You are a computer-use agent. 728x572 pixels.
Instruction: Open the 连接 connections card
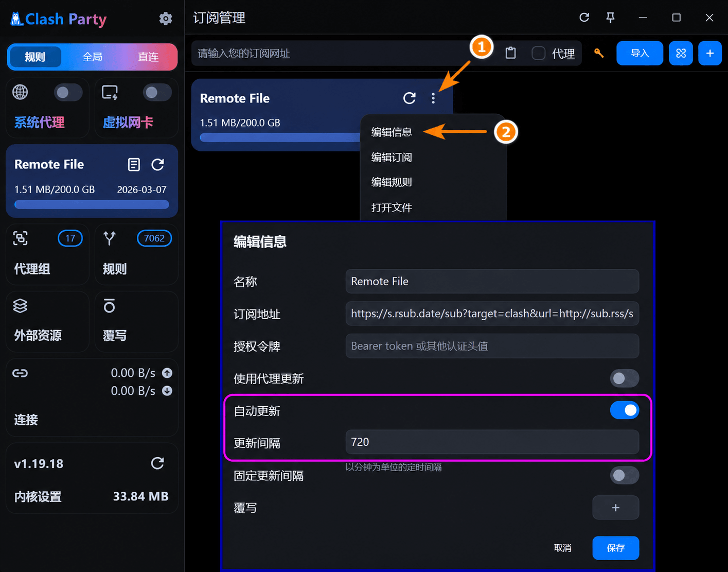click(92, 397)
